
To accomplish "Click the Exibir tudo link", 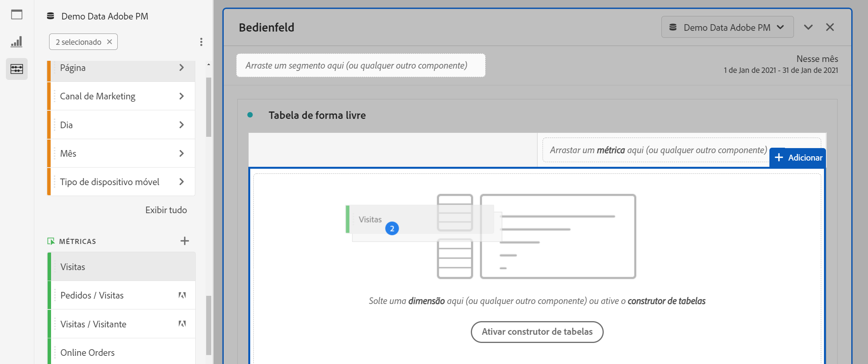I will [166, 210].
